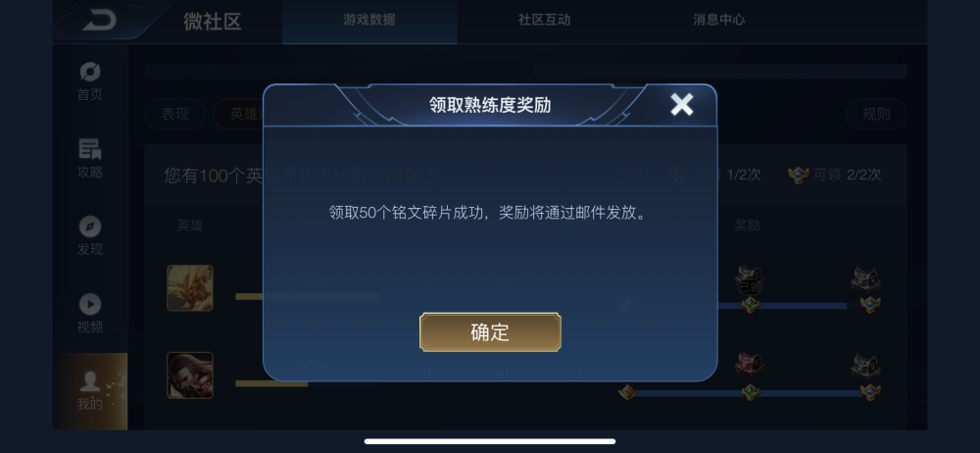Image resolution: width=980 pixels, height=453 pixels.
Task: Open the 发现 discover compass icon
Action: click(x=90, y=236)
